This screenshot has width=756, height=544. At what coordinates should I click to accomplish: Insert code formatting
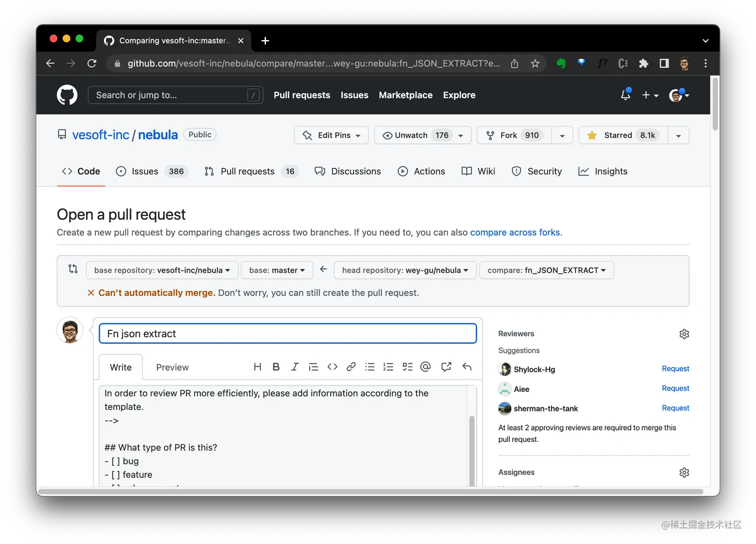pyautogui.click(x=332, y=367)
